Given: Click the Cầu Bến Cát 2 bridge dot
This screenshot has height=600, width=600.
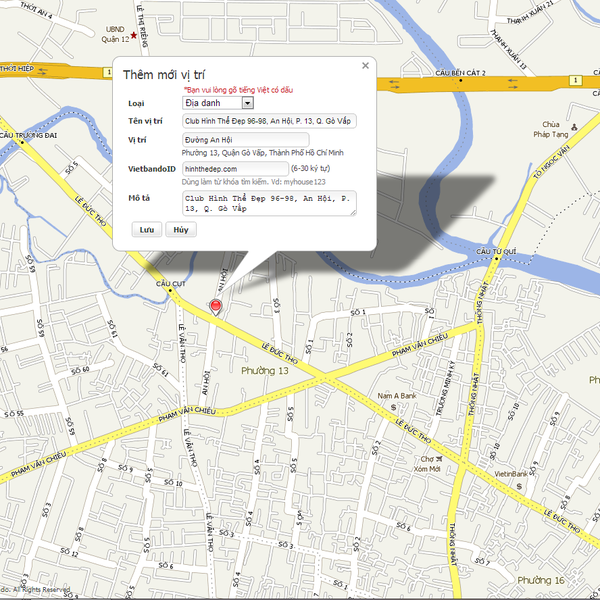Looking at the screenshot, I should pyautogui.click(x=461, y=80).
